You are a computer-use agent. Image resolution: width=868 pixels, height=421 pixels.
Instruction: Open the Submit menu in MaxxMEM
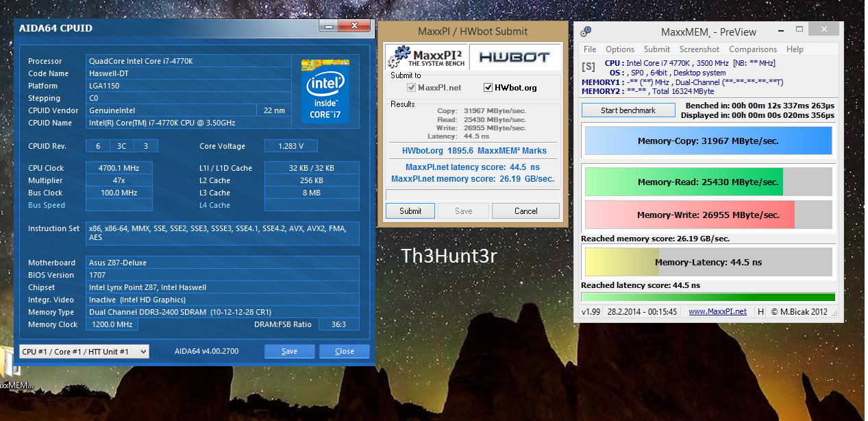[657, 49]
